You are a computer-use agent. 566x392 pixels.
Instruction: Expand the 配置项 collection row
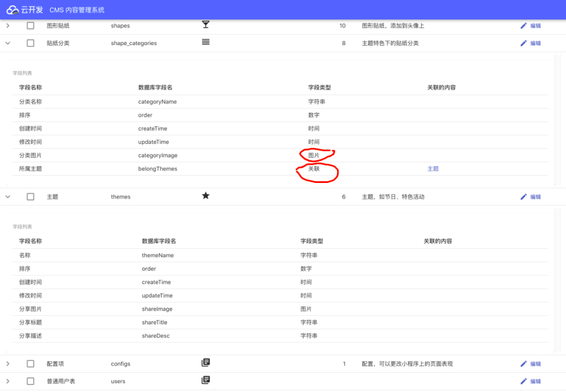tap(8, 363)
